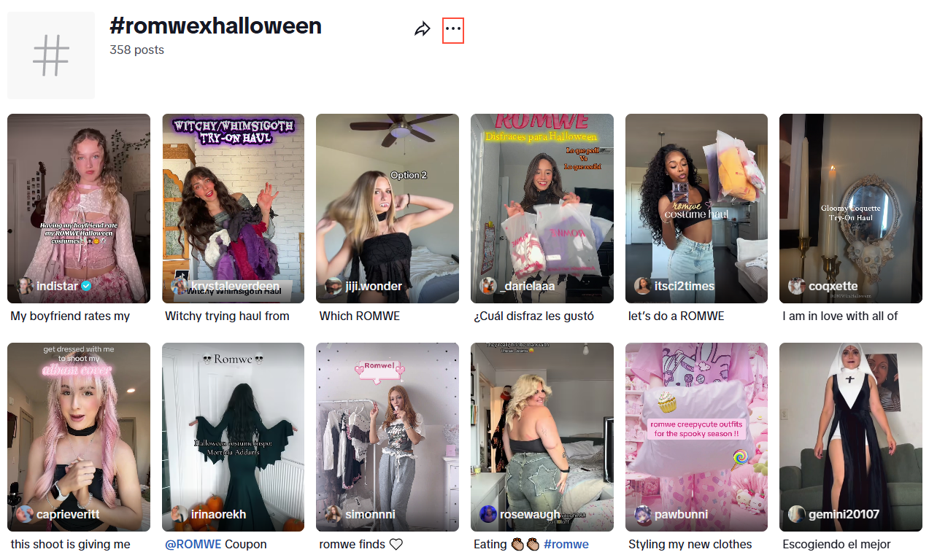Viewport: 929px width, 560px height.
Task: Open the Morticia Addams costume video
Action: (234, 437)
